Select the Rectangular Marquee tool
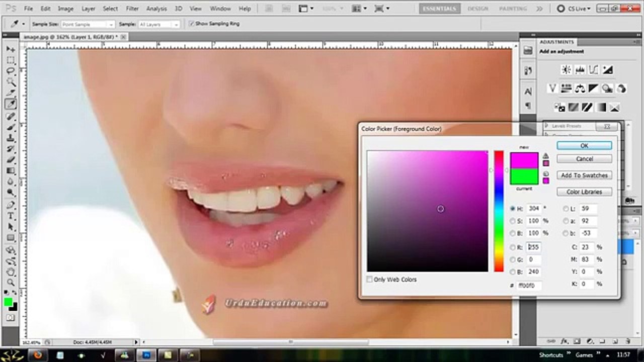The height and width of the screenshot is (362, 644). tap(11, 60)
